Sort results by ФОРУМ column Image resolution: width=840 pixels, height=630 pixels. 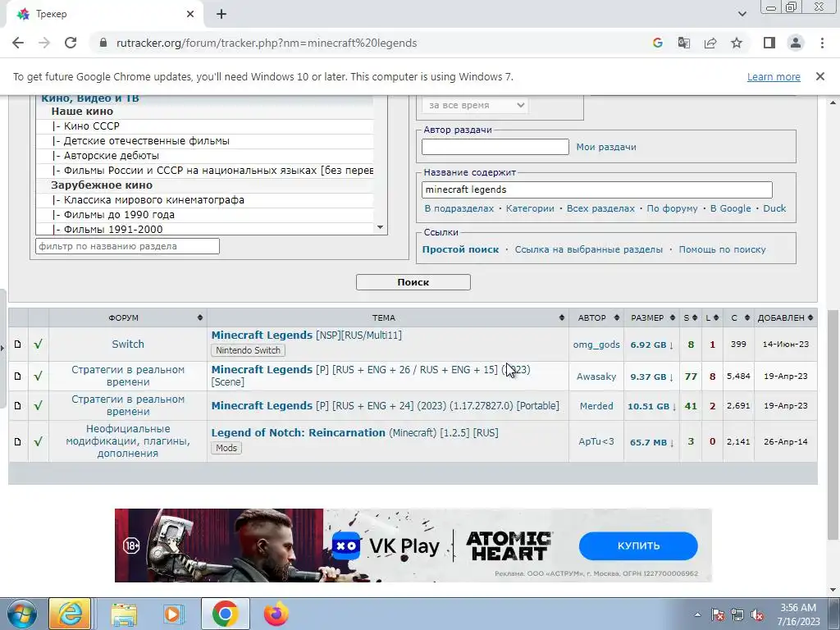(127, 317)
